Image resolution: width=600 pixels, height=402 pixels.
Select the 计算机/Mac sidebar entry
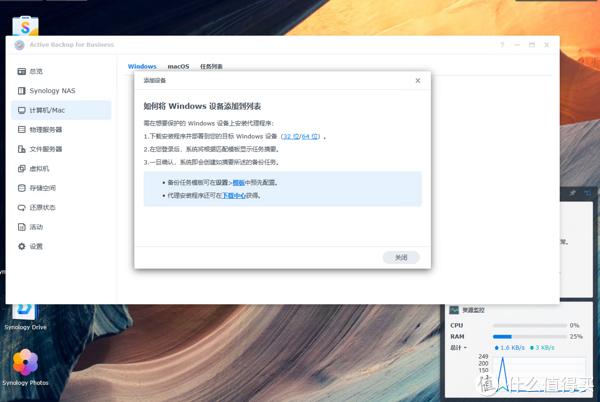61,110
